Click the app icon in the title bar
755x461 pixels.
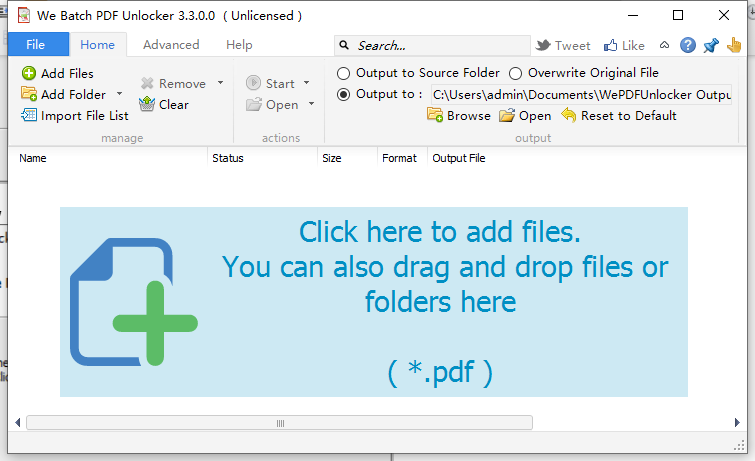(x=24, y=15)
